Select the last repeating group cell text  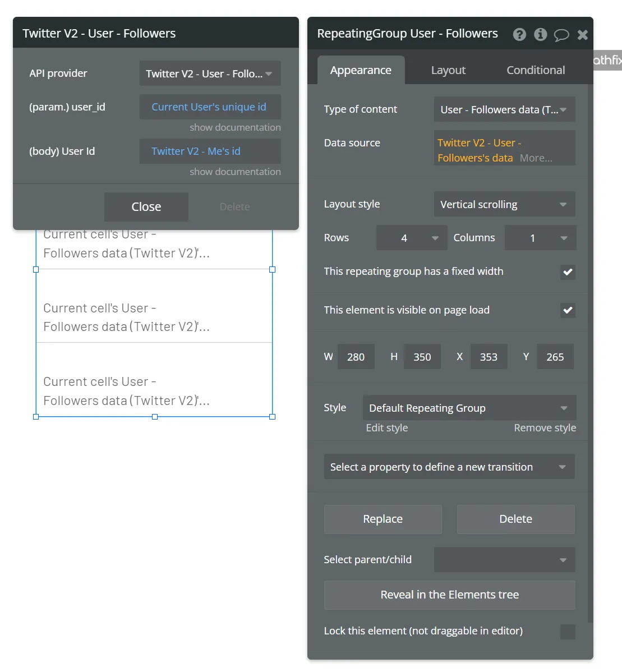(x=126, y=391)
